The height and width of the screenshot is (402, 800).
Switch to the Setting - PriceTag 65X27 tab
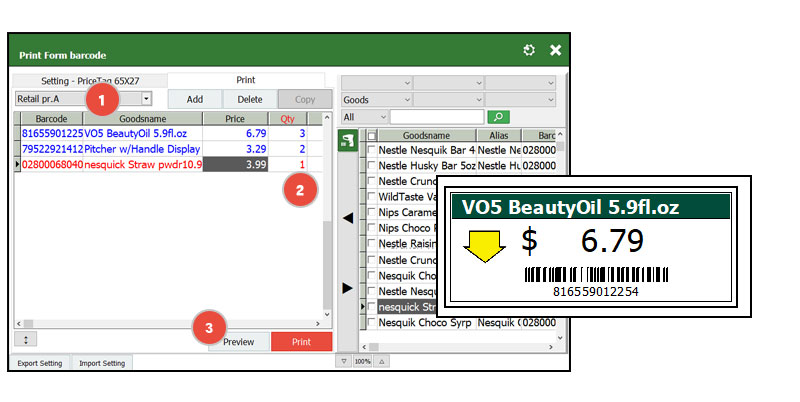(90, 81)
